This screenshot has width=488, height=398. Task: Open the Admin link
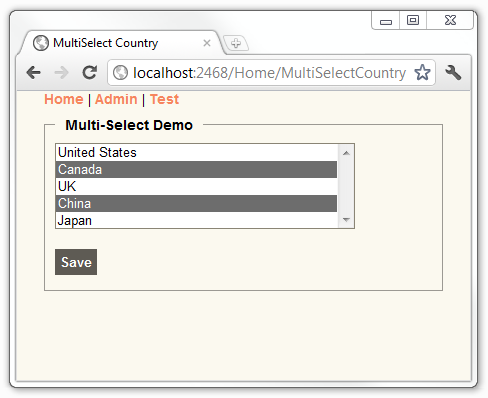pos(116,99)
